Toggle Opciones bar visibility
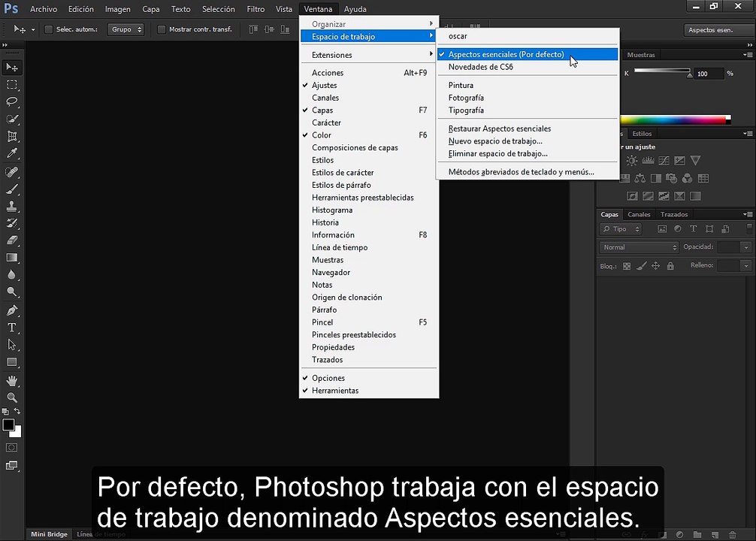Image resolution: width=756 pixels, height=541 pixels. pyautogui.click(x=369, y=378)
